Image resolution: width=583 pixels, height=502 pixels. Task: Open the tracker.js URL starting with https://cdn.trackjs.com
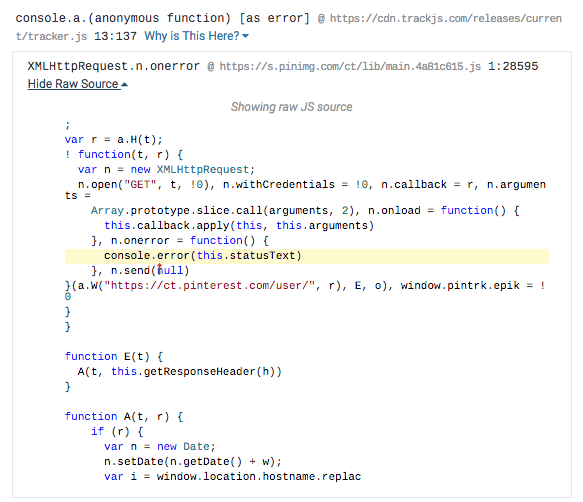(x=289, y=27)
